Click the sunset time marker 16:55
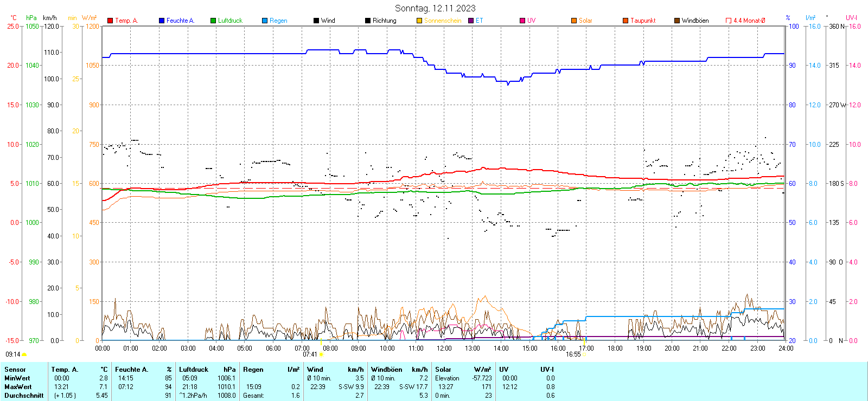The height and width of the screenshot is (401, 868). [573, 354]
